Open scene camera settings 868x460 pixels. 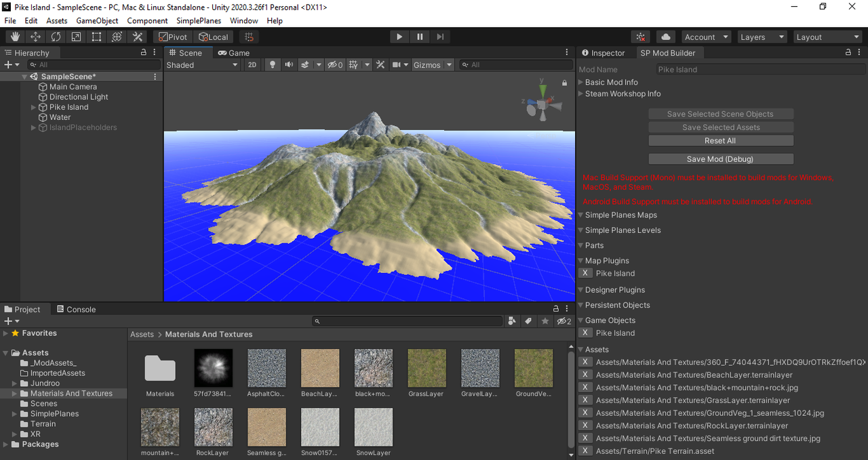click(x=397, y=64)
